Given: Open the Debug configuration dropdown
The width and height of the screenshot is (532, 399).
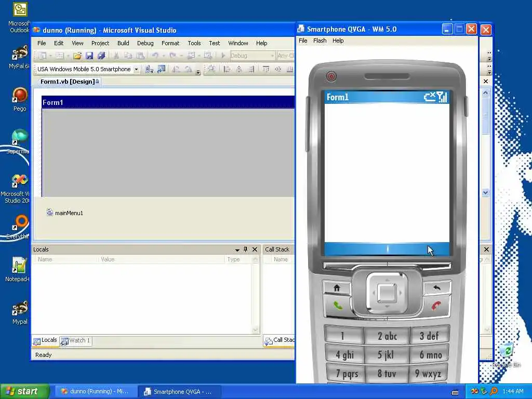Looking at the screenshot, I should 272,56.
